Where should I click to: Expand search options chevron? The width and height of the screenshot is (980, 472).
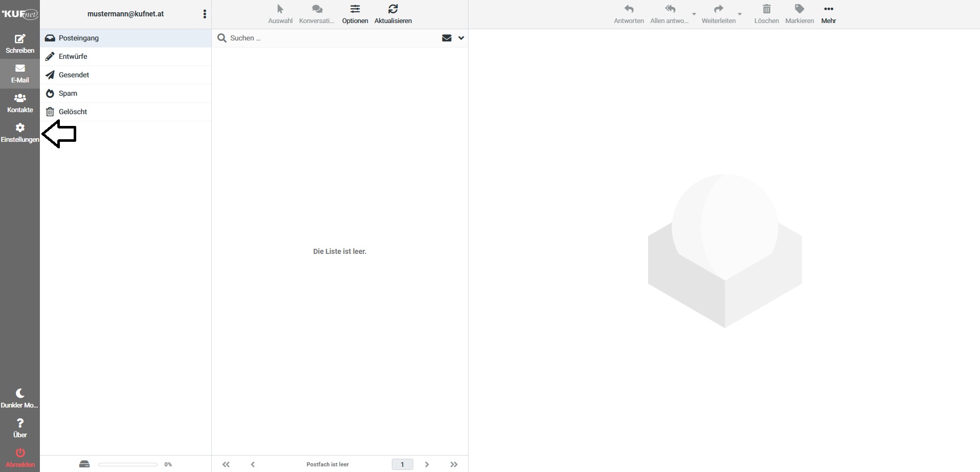click(x=461, y=38)
